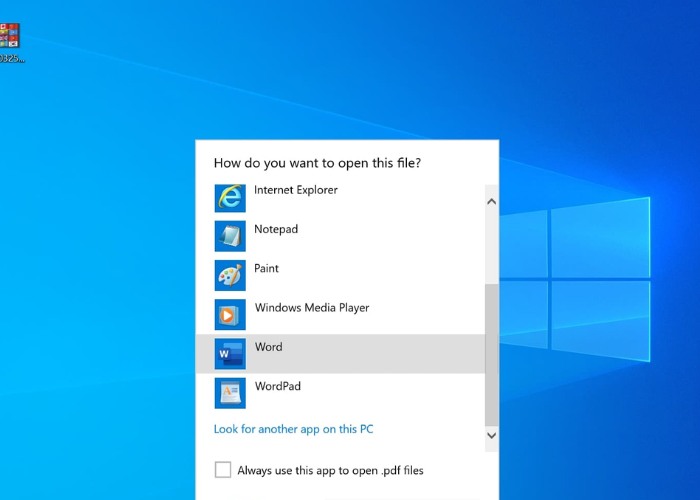Screen dimensions: 700x500
Task: Click the Paint palette icon
Action: [230, 275]
